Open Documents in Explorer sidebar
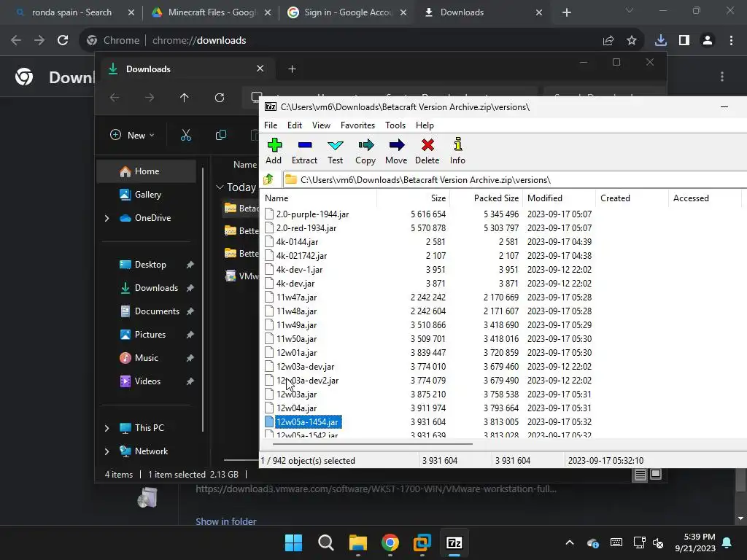747x560 pixels. (157, 311)
